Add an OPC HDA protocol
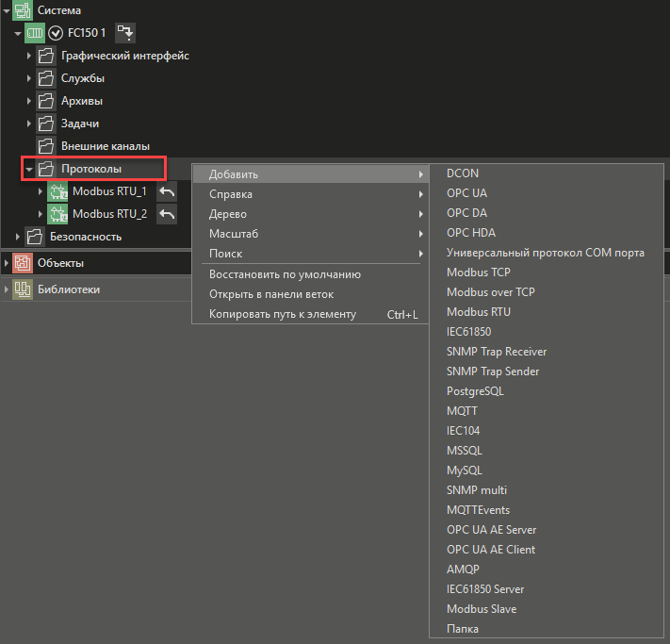Image resolution: width=670 pixels, height=644 pixels. click(547, 233)
